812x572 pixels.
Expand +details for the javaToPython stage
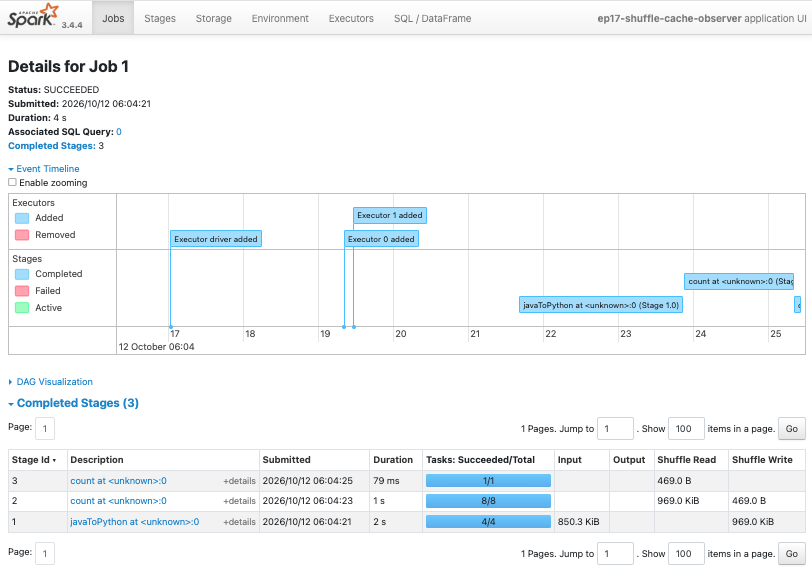pos(239,522)
